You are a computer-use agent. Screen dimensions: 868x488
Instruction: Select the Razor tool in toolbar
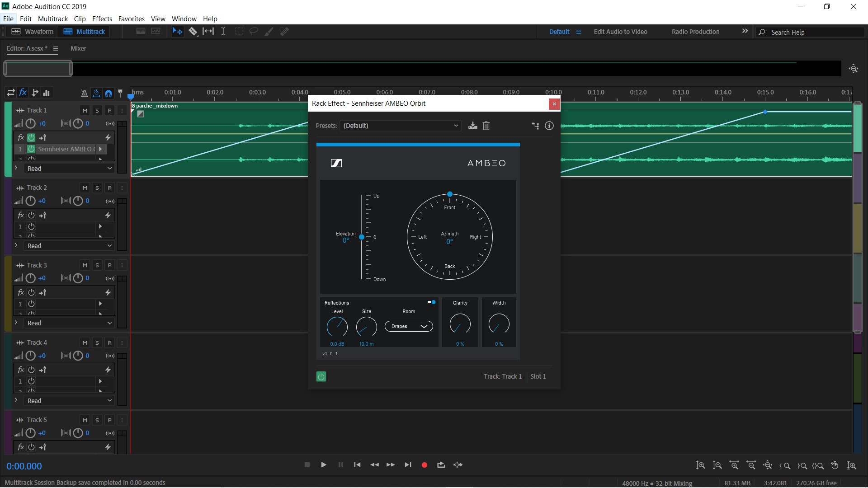click(x=193, y=32)
